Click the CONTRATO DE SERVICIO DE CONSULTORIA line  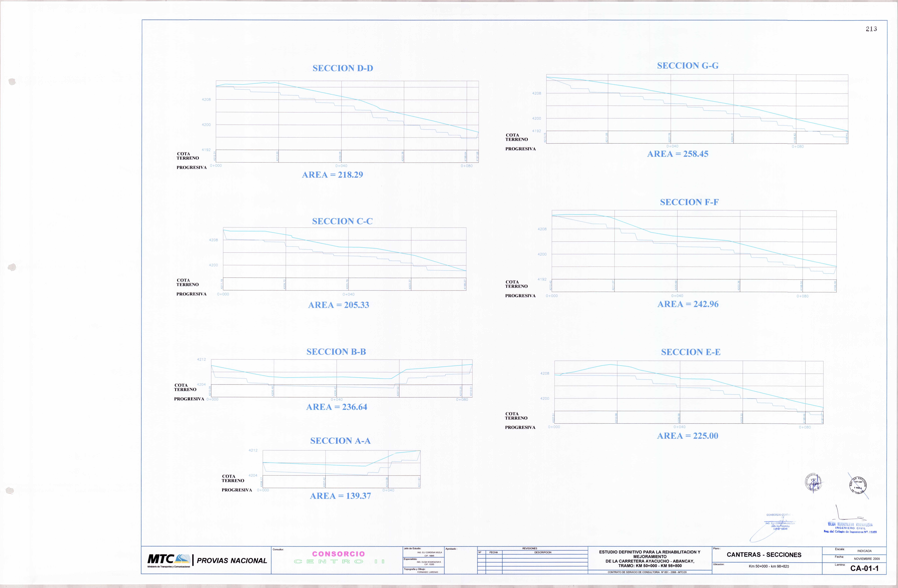[647, 572]
